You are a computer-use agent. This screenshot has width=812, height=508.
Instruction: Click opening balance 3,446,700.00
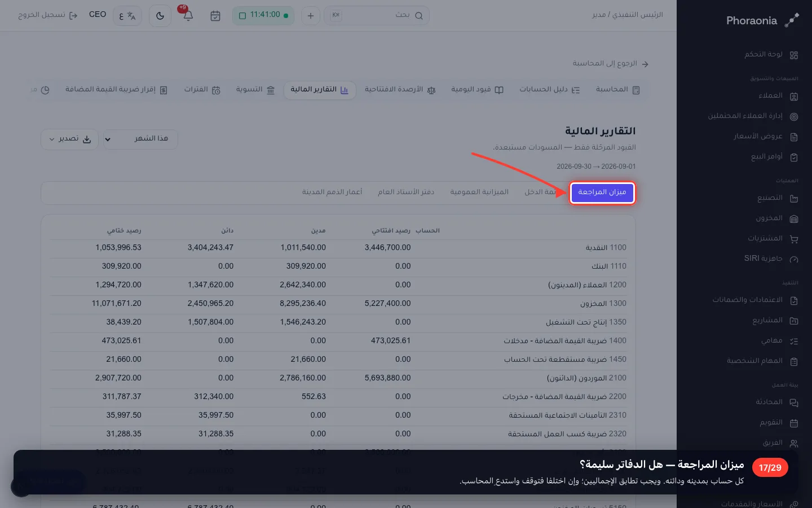[387, 248]
